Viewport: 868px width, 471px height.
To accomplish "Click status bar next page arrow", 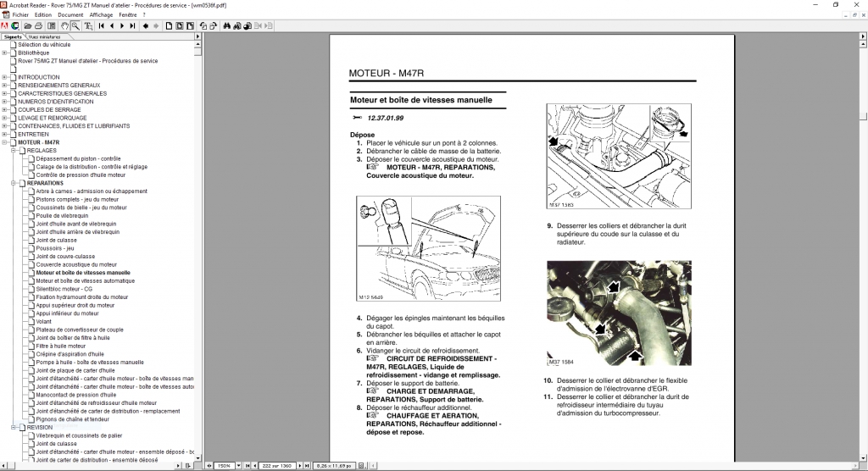I will tap(300, 465).
